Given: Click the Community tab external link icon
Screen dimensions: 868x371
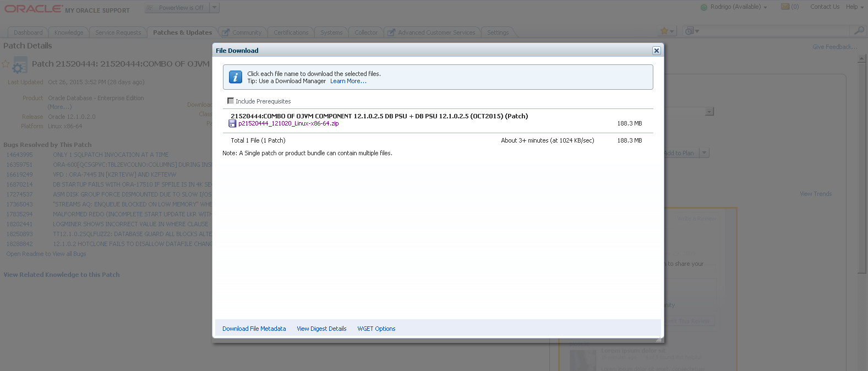Looking at the screenshot, I should [226, 32].
